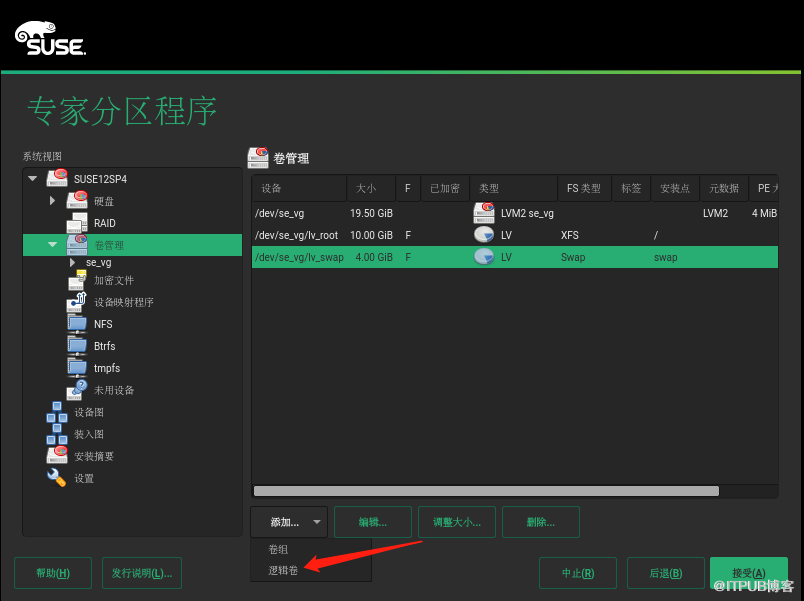
Task: Select Btrfs in the system tree
Action: [x=105, y=346]
